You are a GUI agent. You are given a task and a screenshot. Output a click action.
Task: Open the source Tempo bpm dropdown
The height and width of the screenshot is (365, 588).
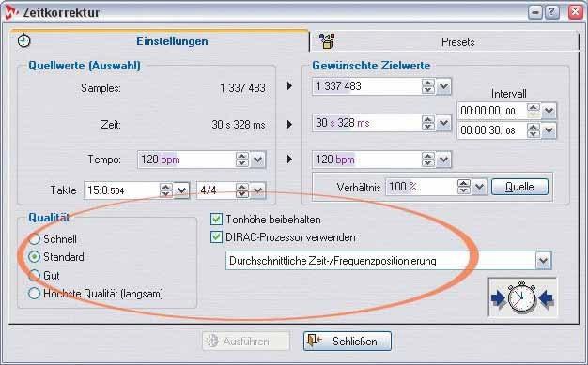[258, 160]
